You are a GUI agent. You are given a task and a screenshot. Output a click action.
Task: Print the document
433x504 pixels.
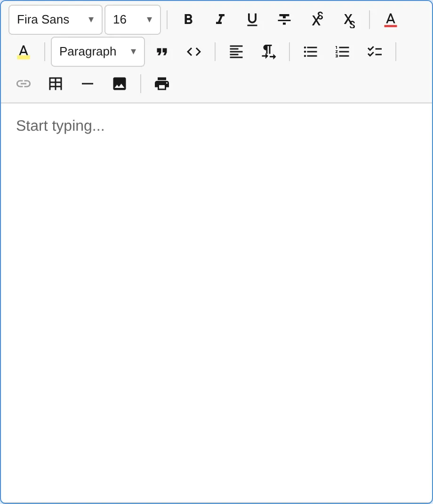(x=161, y=84)
